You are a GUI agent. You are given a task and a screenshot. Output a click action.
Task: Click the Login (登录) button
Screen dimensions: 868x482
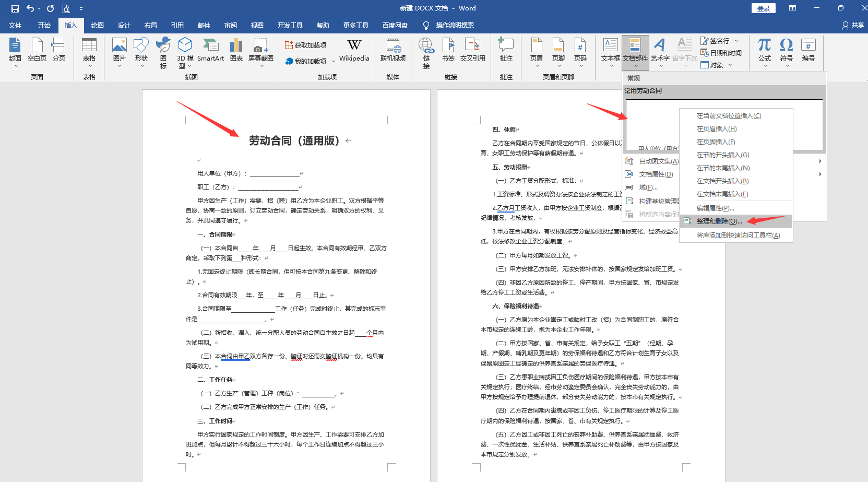click(x=763, y=8)
